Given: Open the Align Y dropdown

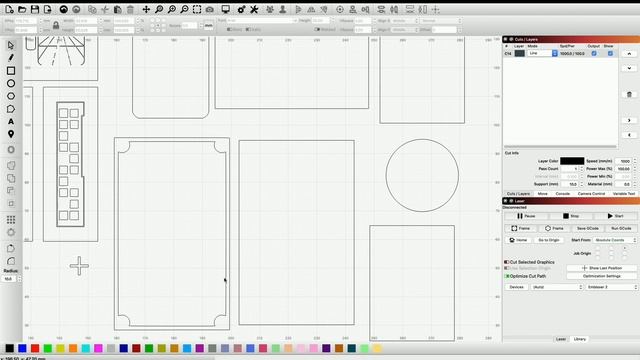Looking at the screenshot, I should click(404, 29).
